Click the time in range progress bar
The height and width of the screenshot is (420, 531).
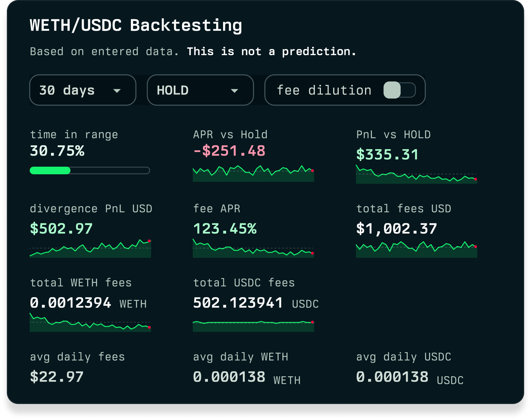click(90, 170)
